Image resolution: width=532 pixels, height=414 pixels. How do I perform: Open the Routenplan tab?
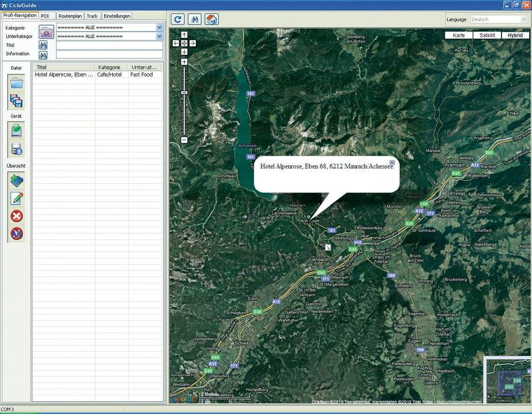coord(70,16)
